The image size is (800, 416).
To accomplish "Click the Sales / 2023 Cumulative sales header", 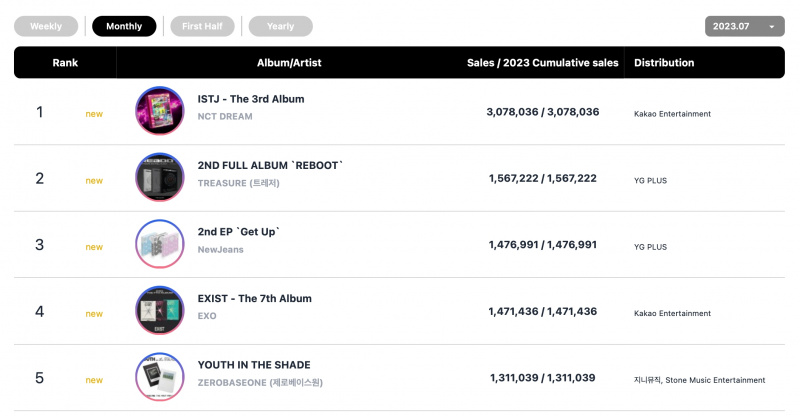I will pos(542,63).
